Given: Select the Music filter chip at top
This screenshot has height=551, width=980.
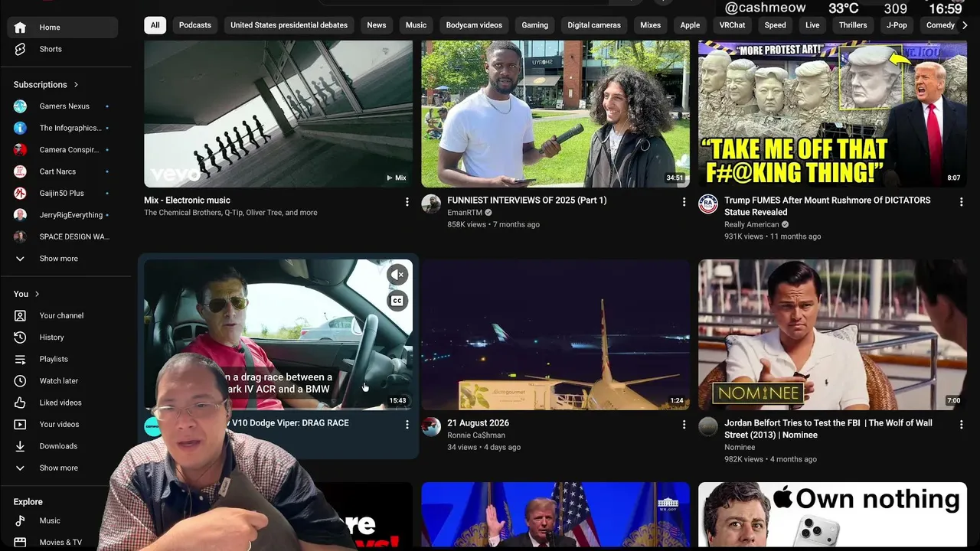Looking at the screenshot, I should [x=416, y=25].
